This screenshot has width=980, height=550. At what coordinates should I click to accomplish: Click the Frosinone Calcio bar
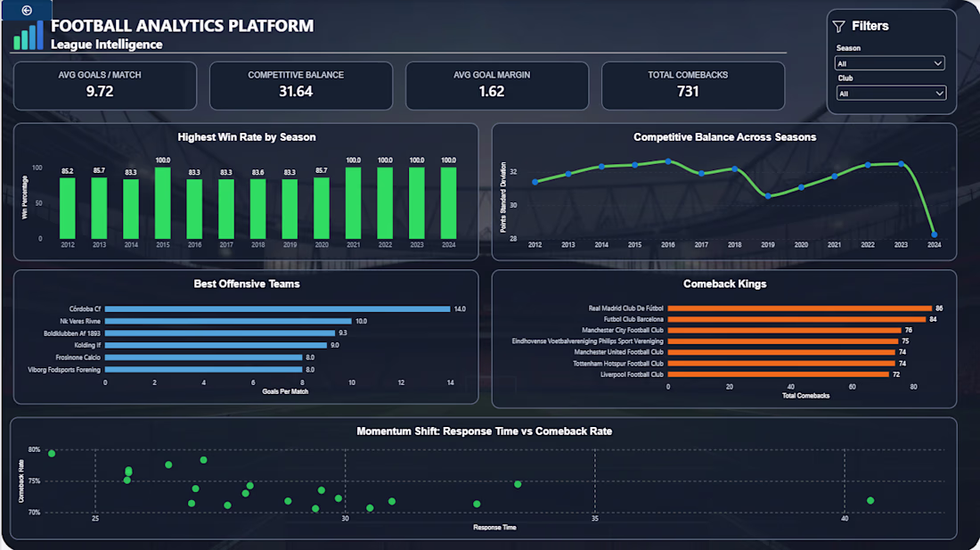[204, 357]
